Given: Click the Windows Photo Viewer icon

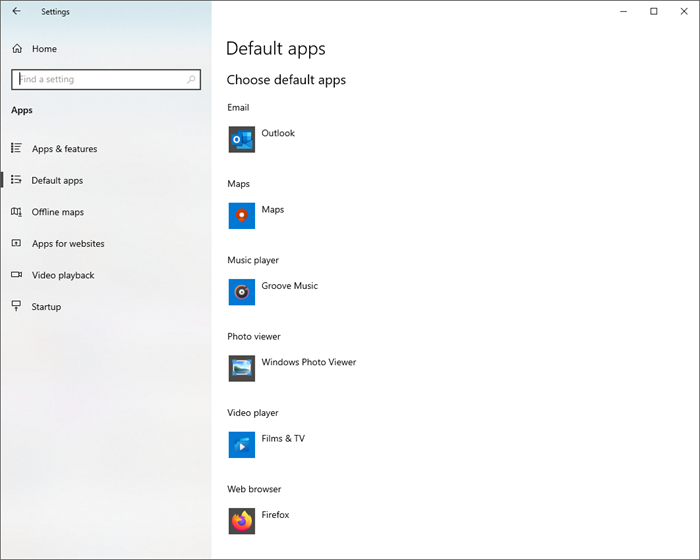Looking at the screenshot, I should pos(242,368).
